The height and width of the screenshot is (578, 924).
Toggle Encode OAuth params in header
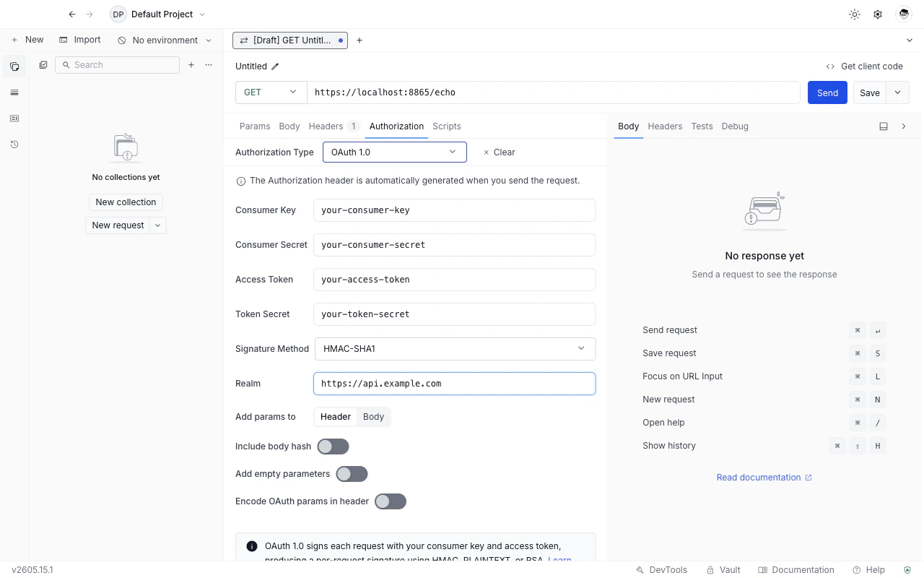click(x=391, y=501)
